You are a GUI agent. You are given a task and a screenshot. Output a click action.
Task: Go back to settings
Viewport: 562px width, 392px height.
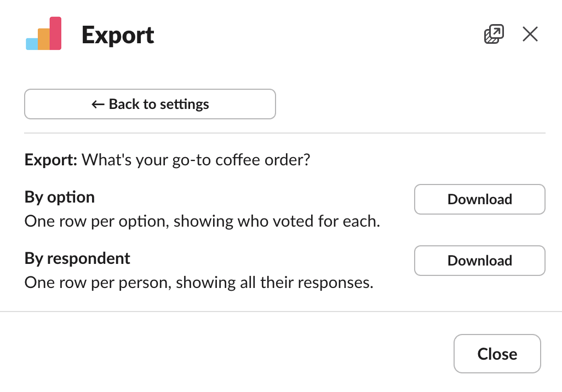[150, 104]
